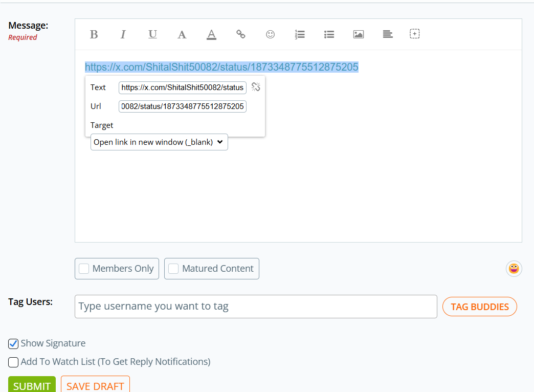534x392 pixels.
Task: Open the font size tool
Action: coord(182,34)
